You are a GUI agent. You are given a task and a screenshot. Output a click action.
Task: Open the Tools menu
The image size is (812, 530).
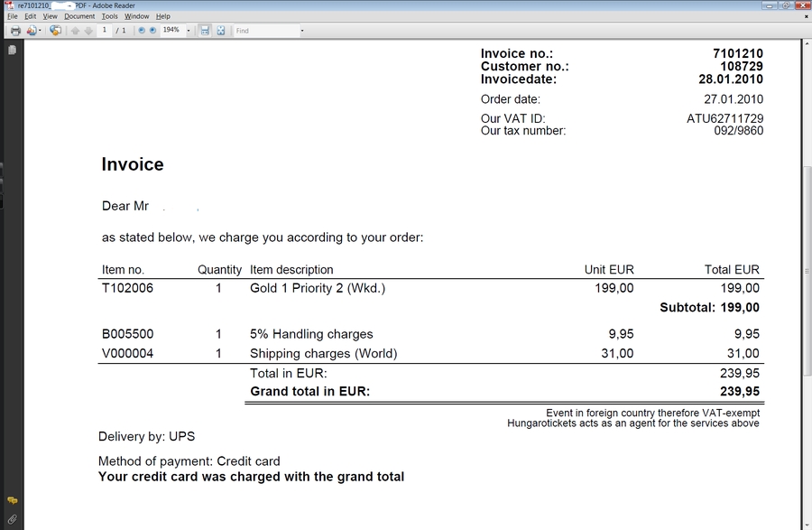[109, 16]
